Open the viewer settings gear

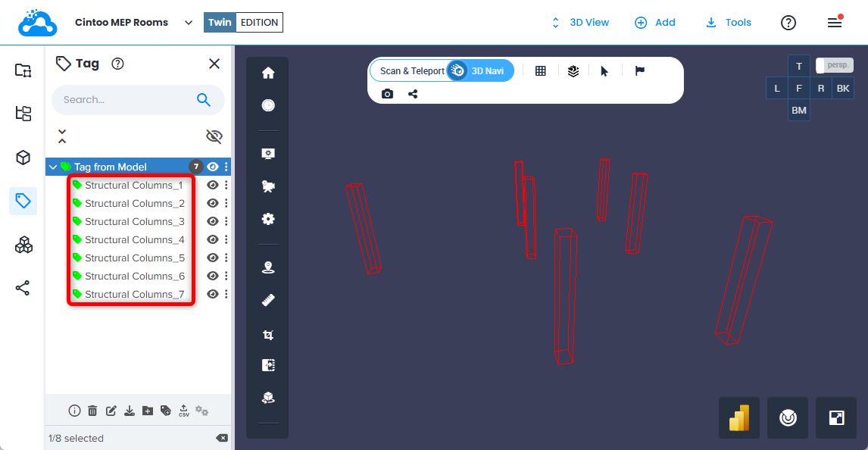tap(268, 219)
